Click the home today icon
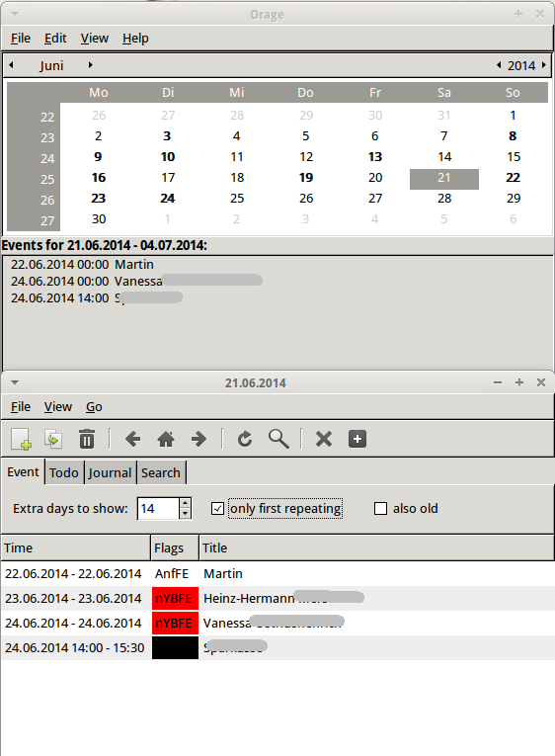 point(166,439)
